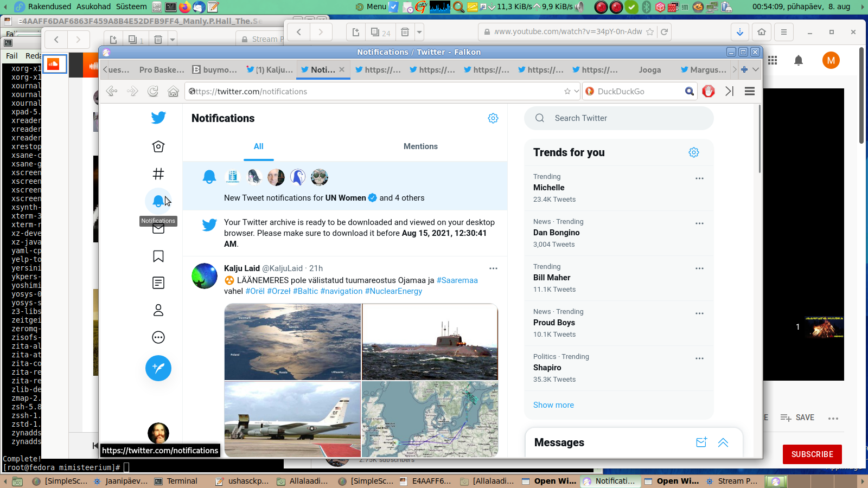Go back in Falkon history
This screenshot has height=488, width=868.
112,91
